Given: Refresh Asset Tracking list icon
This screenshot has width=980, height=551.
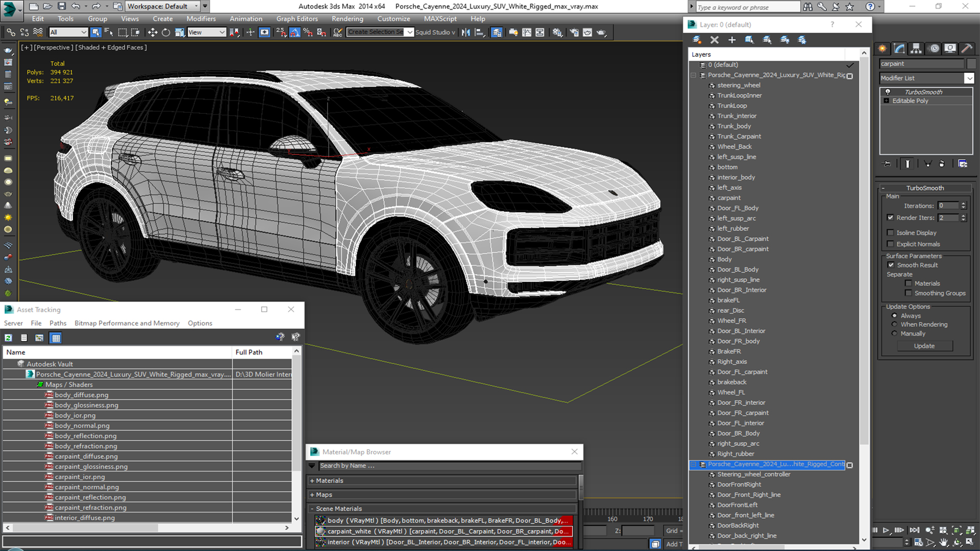Looking at the screenshot, I should coord(9,338).
